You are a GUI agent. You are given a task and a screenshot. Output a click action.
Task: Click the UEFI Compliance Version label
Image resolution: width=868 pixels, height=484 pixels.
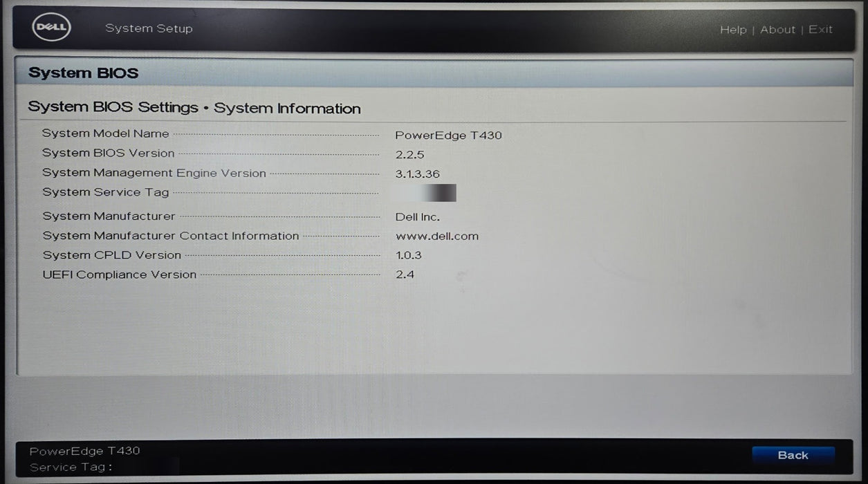coord(120,274)
